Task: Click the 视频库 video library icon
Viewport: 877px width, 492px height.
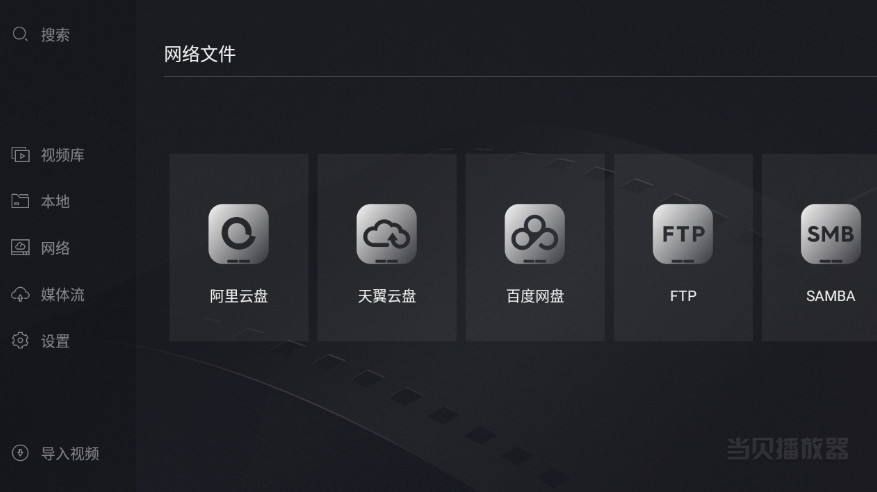Action: 21,155
